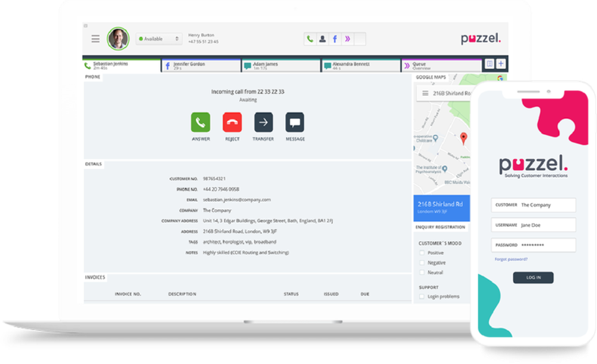Click the LOG IN button
Viewport: 597px width, 364px height.
click(533, 277)
